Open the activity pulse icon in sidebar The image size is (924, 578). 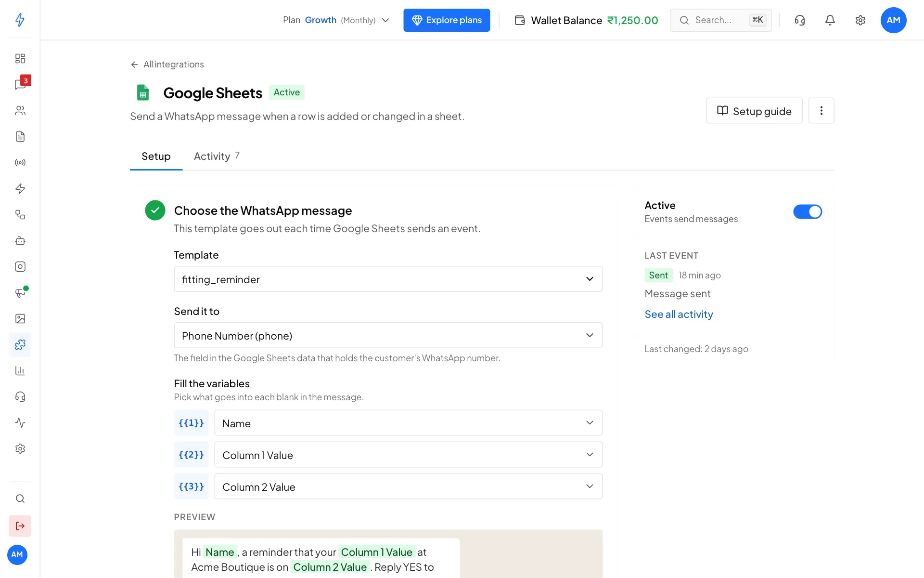point(20,422)
